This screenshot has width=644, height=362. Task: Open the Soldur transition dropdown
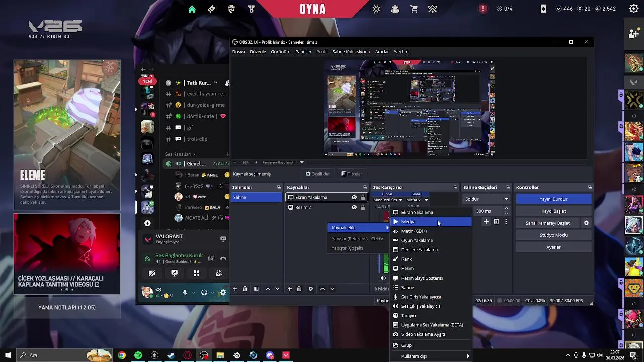pyautogui.click(x=487, y=199)
